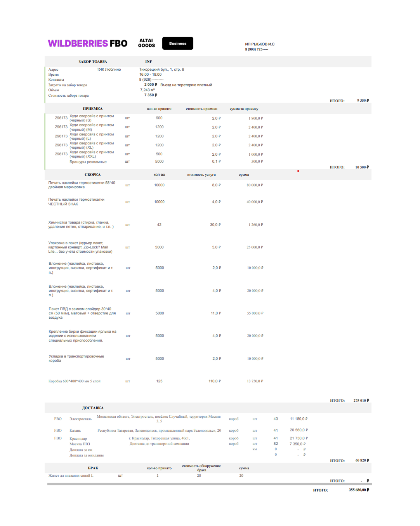The height and width of the screenshot is (526, 420).
Task: Click the стоимость приемки column header
Action: point(201,109)
